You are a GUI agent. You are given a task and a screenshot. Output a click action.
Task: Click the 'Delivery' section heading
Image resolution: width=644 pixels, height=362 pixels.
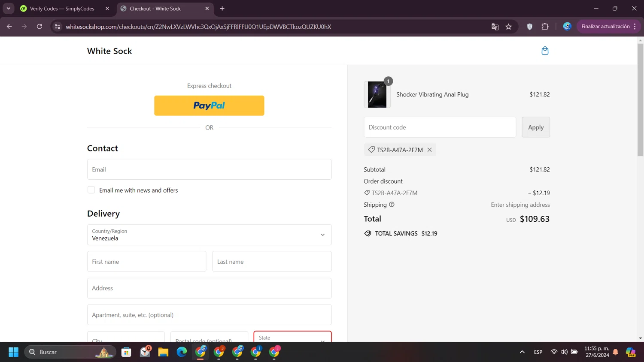click(103, 214)
